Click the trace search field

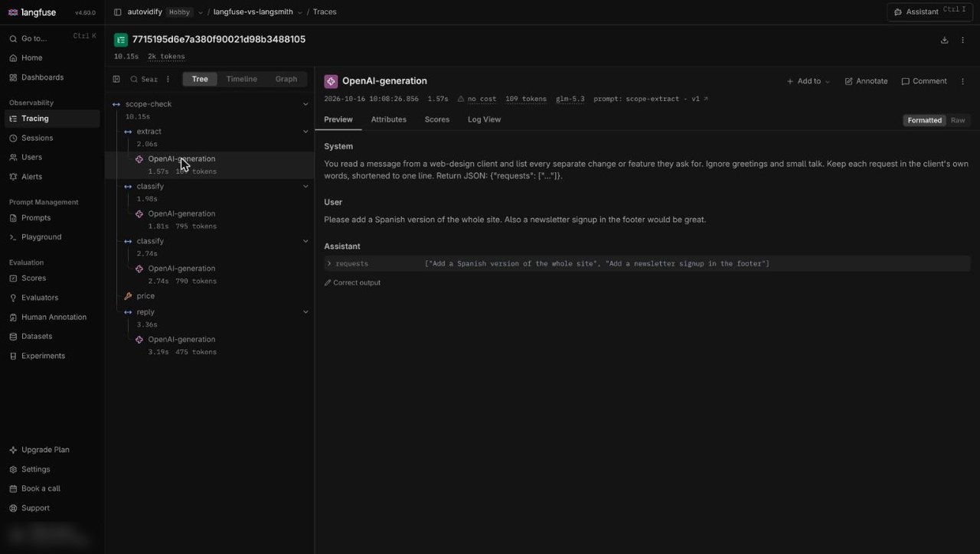[x=144, y=79]
